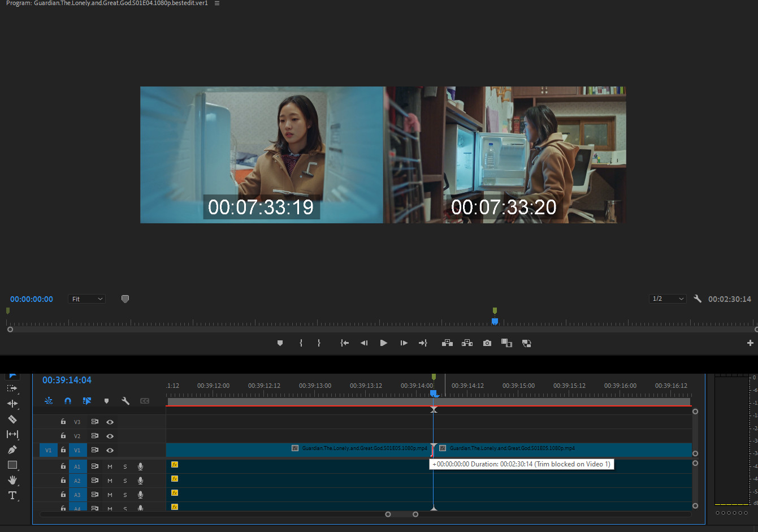Step forward one frame
Image resolution: width=758 pixels, height=532 pixels.
click(x=404, y=343)
